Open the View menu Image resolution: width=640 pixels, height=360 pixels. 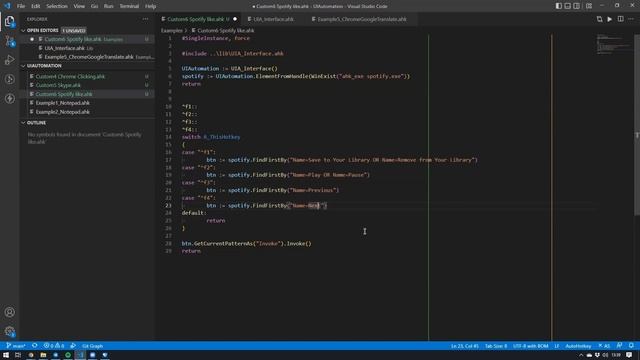[x=79, y=6]
